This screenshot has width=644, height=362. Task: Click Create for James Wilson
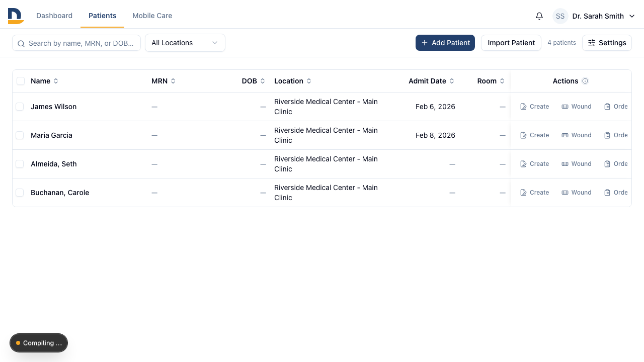(x=534, y=107)
